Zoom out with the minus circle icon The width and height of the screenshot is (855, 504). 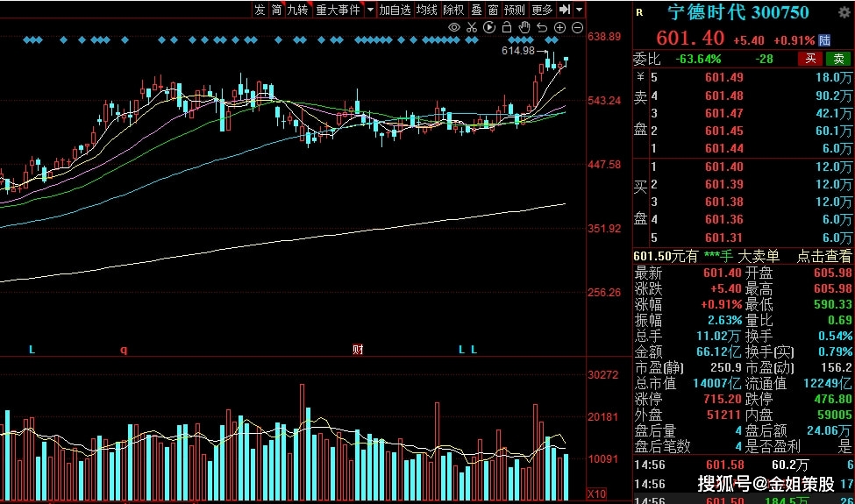coord(577,27)
